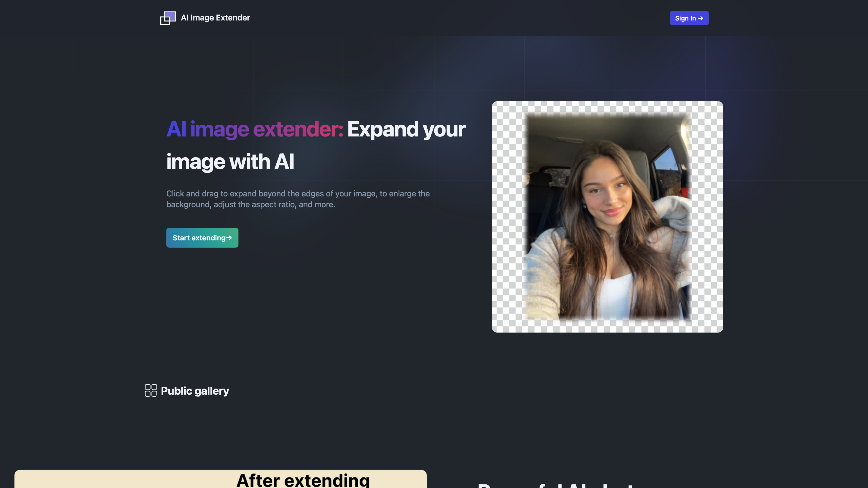Viewport: 868px width, 488px height.
Task: Select the After extending label banner
Action: [303, 480]
